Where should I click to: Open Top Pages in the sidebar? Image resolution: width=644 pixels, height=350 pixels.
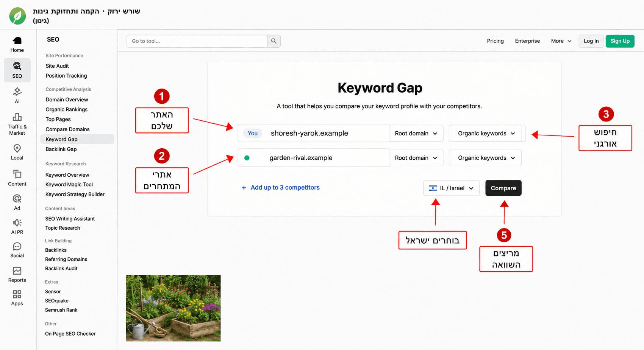(x=58, y=119)
